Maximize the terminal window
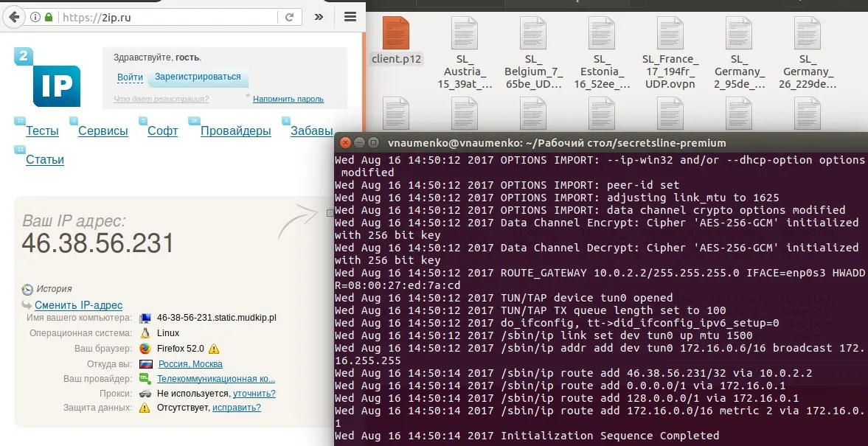868x446 pixels. tap(373, 143)
